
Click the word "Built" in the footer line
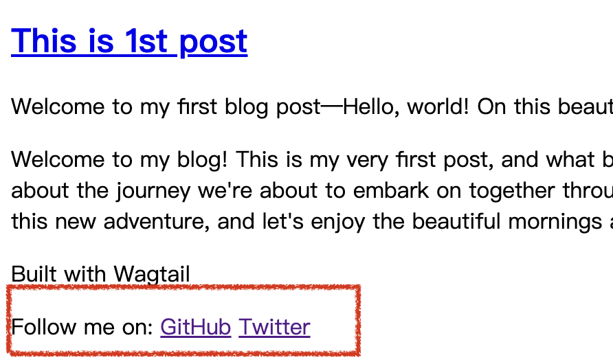(34, 274)
